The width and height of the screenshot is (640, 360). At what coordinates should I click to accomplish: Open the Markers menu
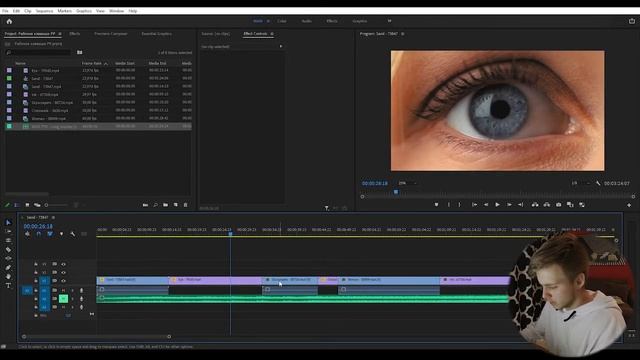[x=64, y=11]
